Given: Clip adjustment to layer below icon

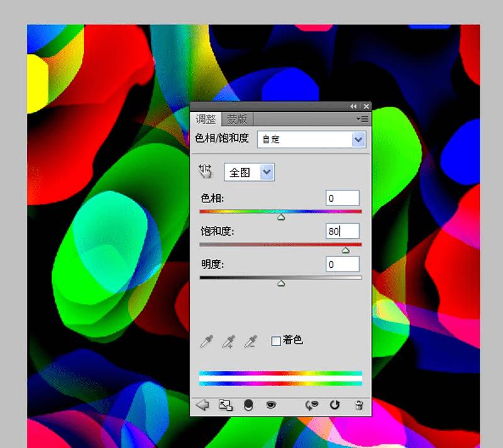Looking at the screenshot, I should coord(248,405).
